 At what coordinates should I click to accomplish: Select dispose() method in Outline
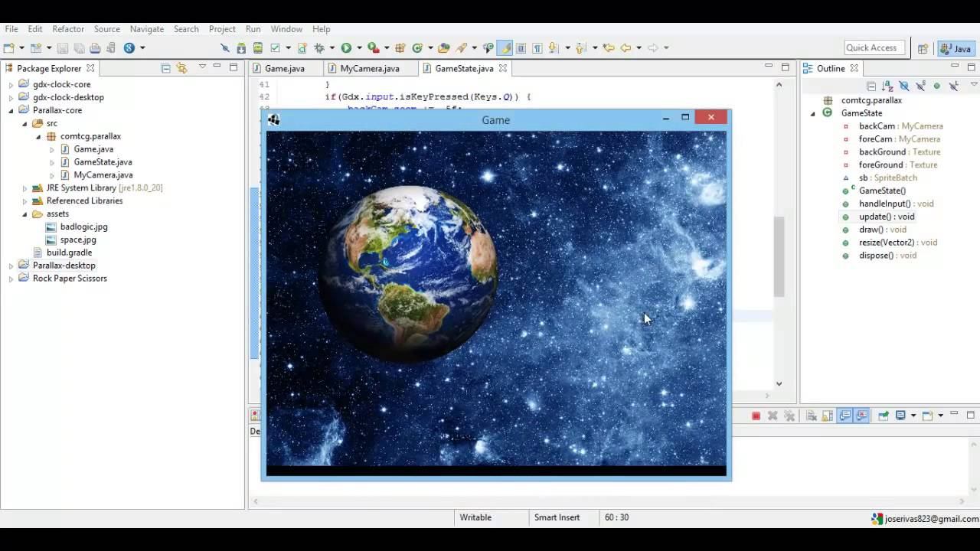887,256
